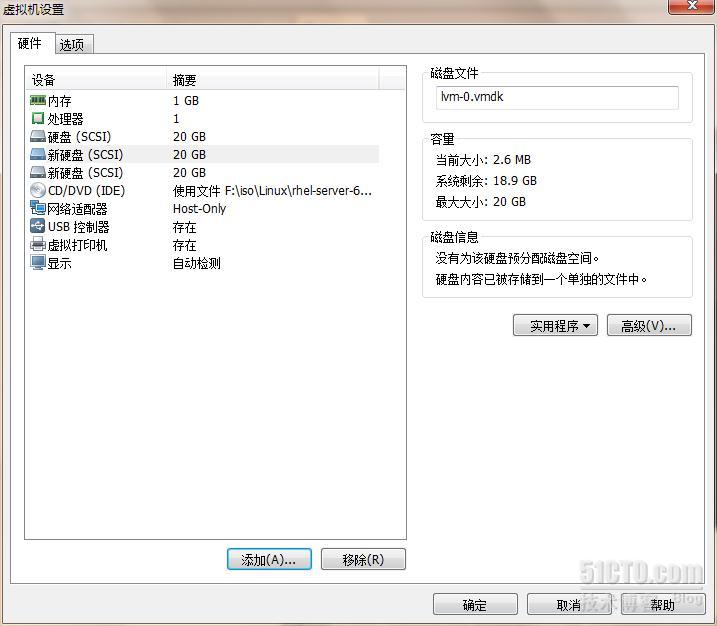Click the Host-Only summary value
This screenshot has width=717, height=626.
(199, 209)
